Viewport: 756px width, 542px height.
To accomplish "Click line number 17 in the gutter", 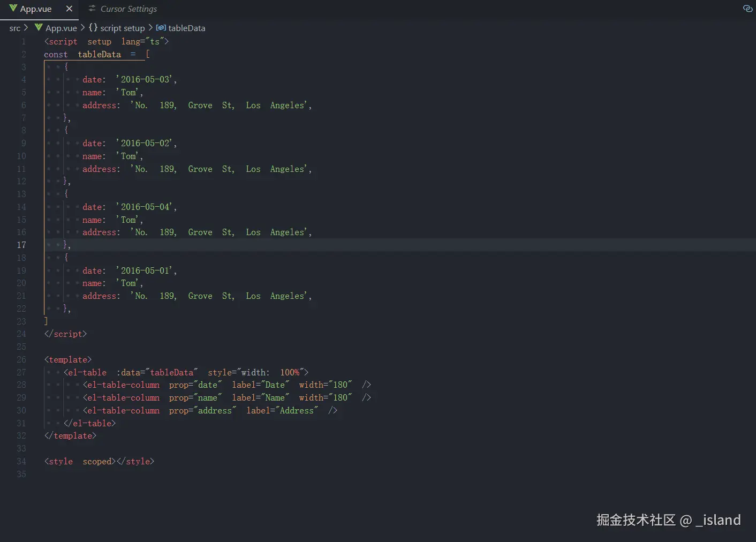I will pos(21,245).
